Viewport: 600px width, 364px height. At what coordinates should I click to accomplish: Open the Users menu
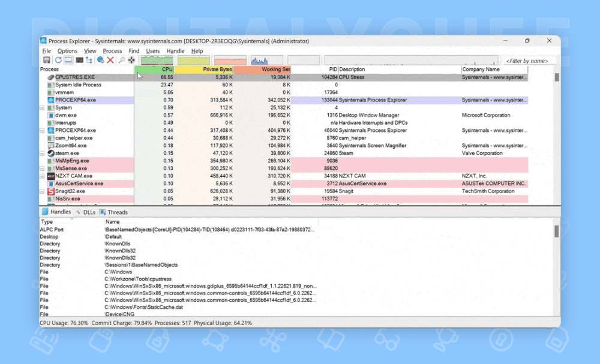pyautogui.click(x=152, y=51)
